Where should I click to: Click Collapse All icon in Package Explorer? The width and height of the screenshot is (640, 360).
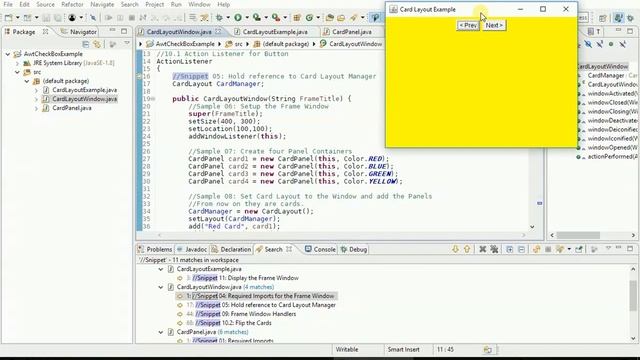click(x=85, y=44)
